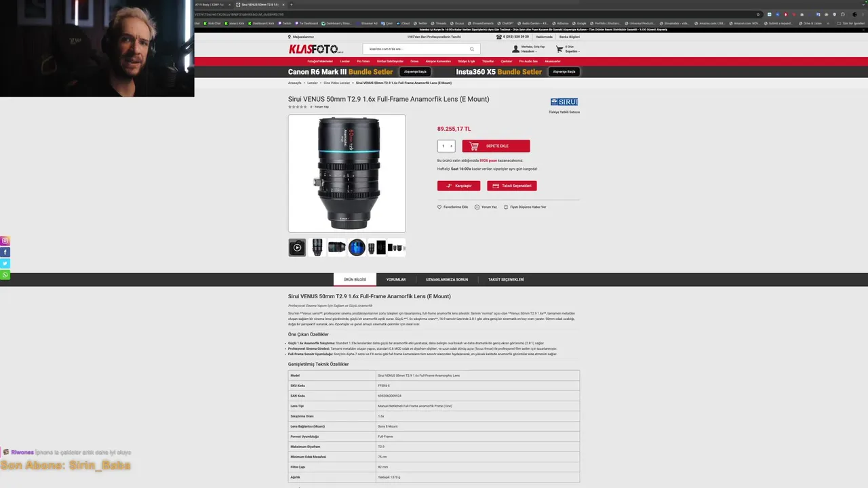
Task: Click the main lens product image
Action: [x=347, y=174]
